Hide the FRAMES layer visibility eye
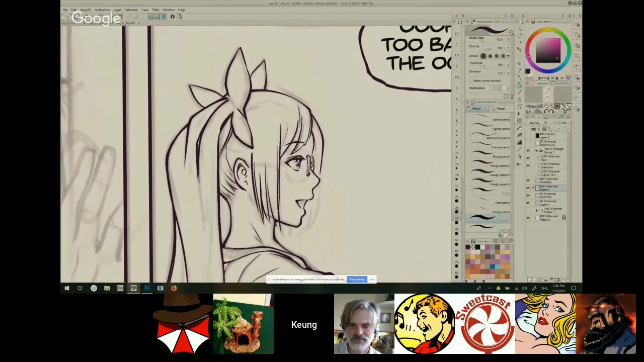Viewport: 644px width, 362px height. 528,180
